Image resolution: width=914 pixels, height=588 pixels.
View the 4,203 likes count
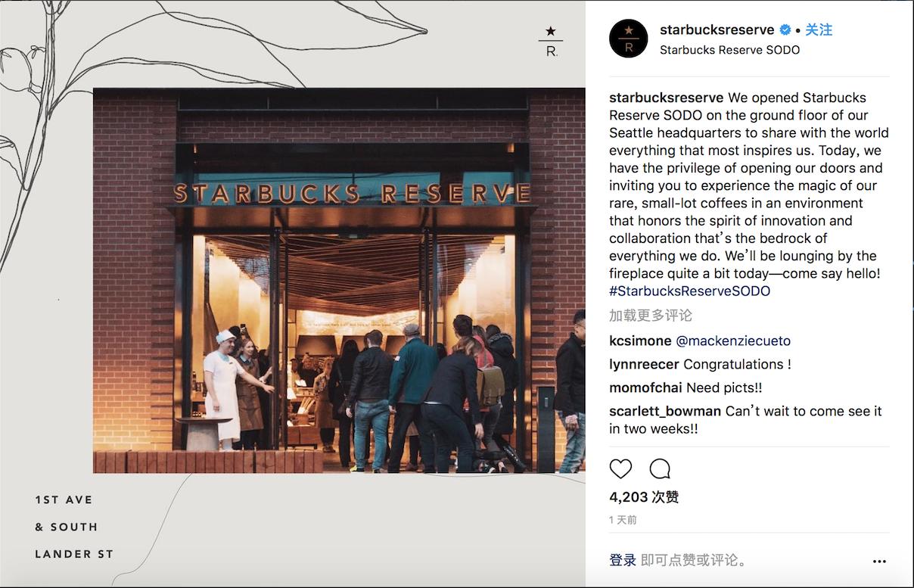[644, 497]
